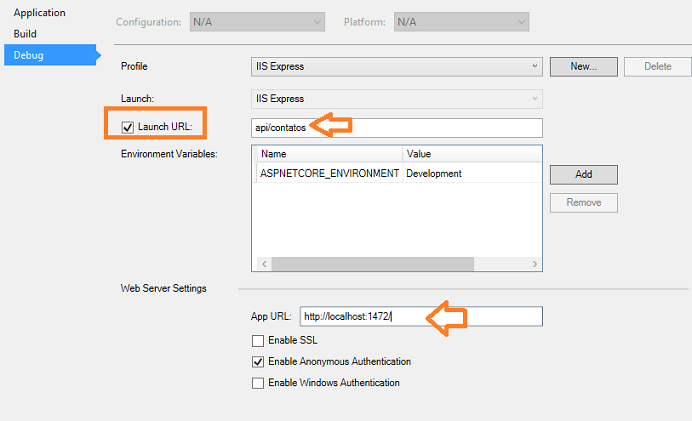Click the New... profile button
This screenshot has height=421, width=692.
pos(583,67)
